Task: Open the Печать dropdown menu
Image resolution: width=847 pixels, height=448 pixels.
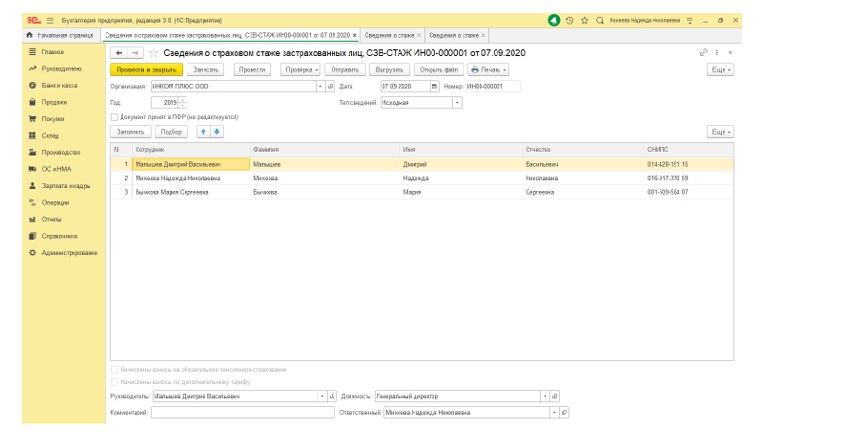Action: pyautogui.click(x=489, y=70)
